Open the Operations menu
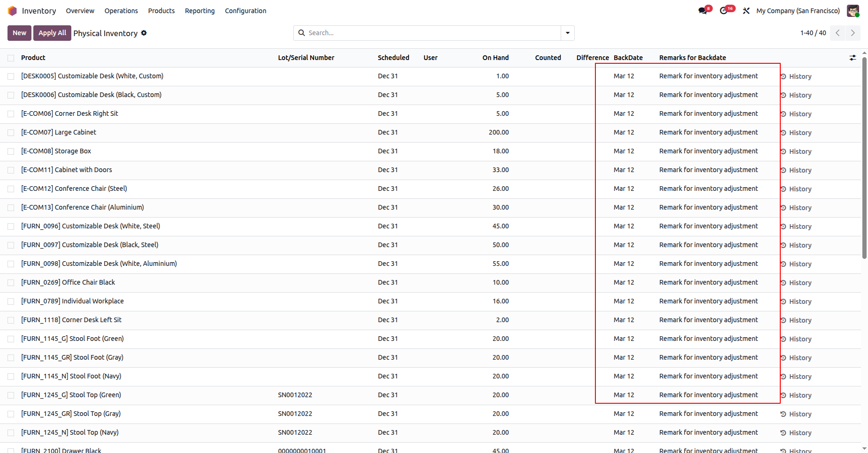This screenshot has height=453, width=868. (x=121, y=11)
